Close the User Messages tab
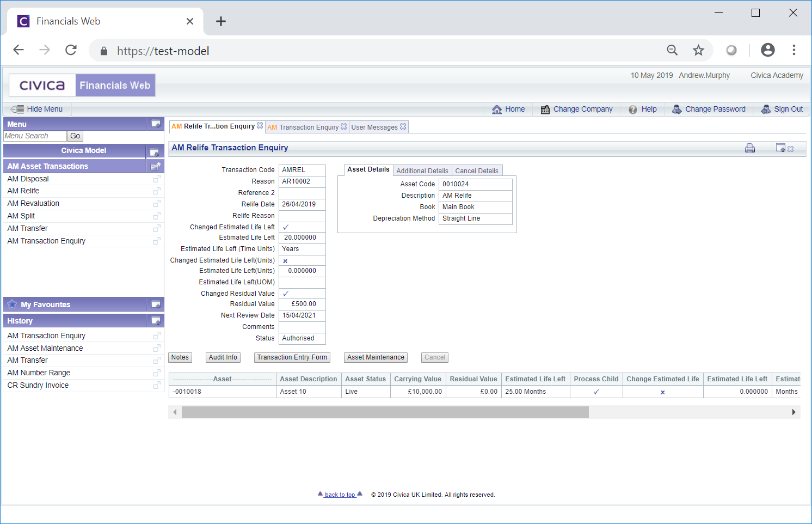 click(403, 126)
